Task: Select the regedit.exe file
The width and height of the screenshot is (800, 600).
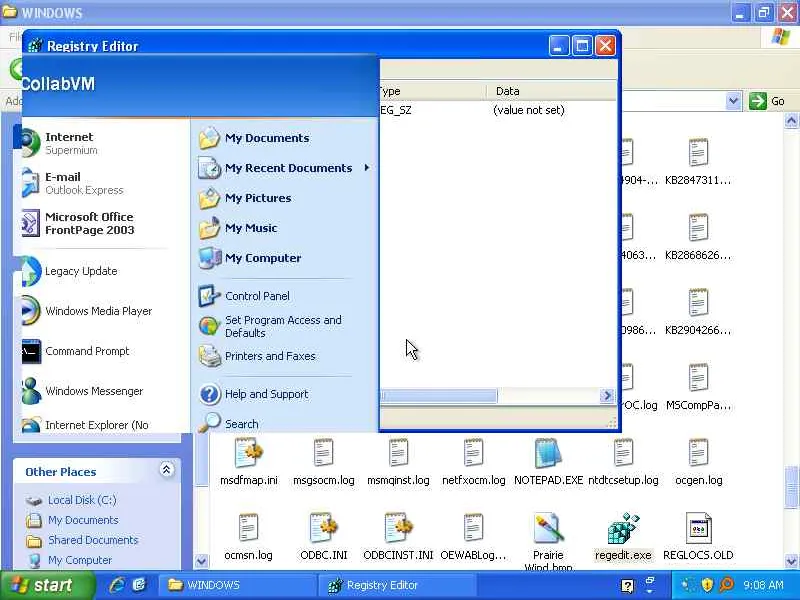Action: [623, 536]
